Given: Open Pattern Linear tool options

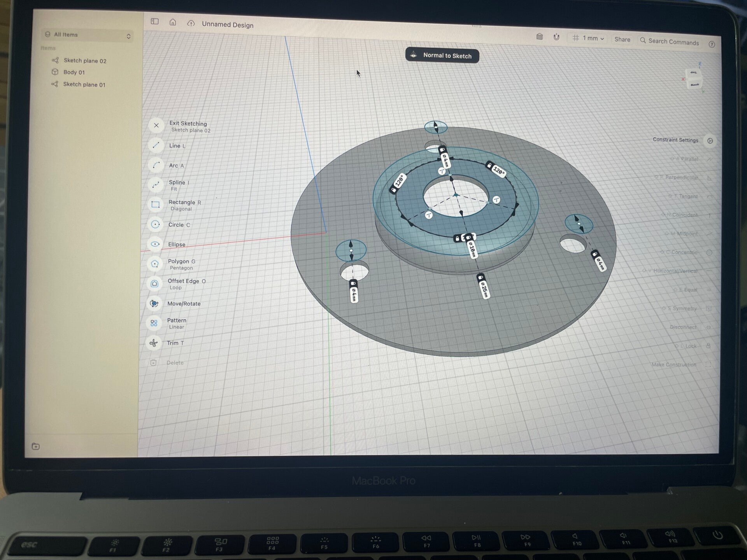Looking at the screenshot, I should pyautogui.click(x=154, y=323).
